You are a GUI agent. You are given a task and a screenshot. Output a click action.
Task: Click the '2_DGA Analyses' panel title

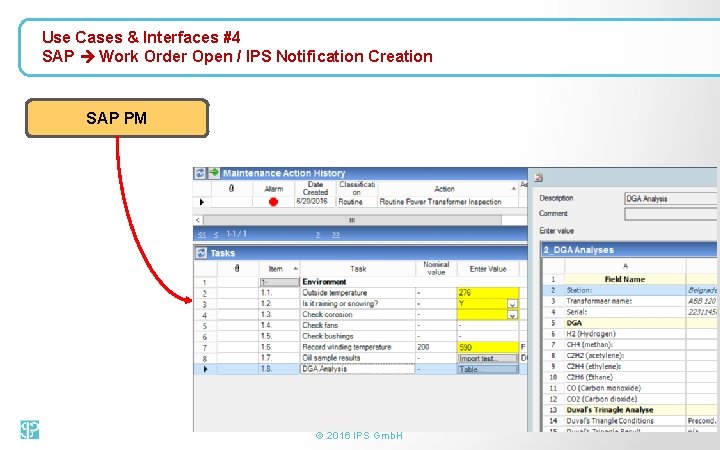coord(579,250)
